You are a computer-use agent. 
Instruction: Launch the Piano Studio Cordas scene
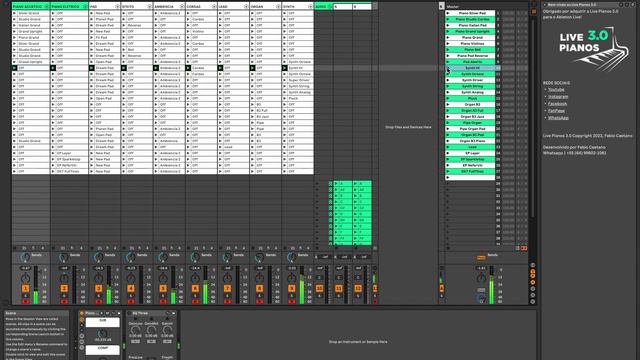448,19
